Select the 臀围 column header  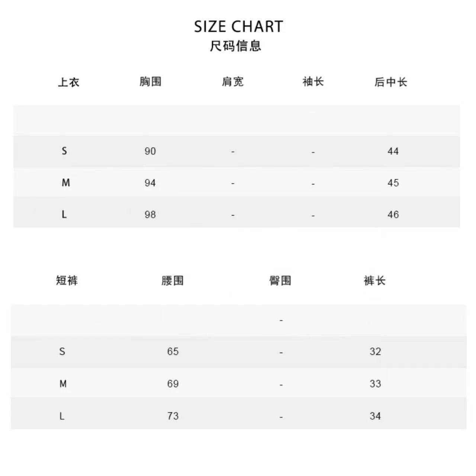tap(280, 280)
